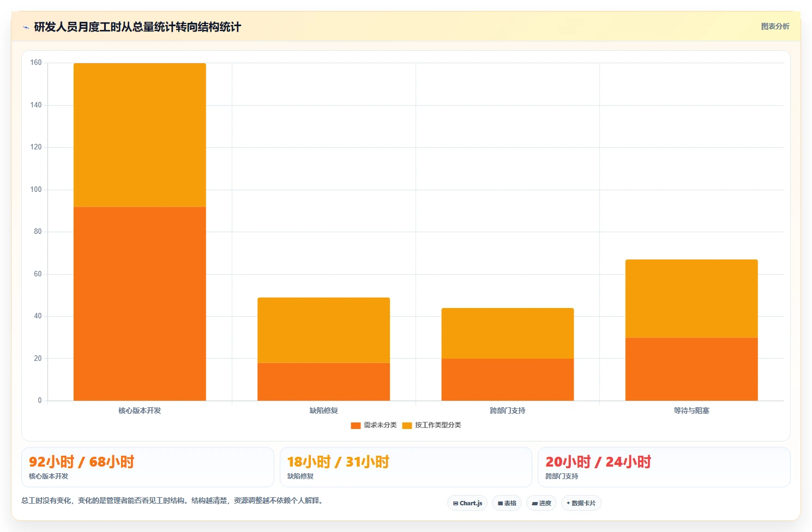Click the yellow upper segment of 跨部门支持 bar
Screen dimensions: 812x532
click(507, 333)
